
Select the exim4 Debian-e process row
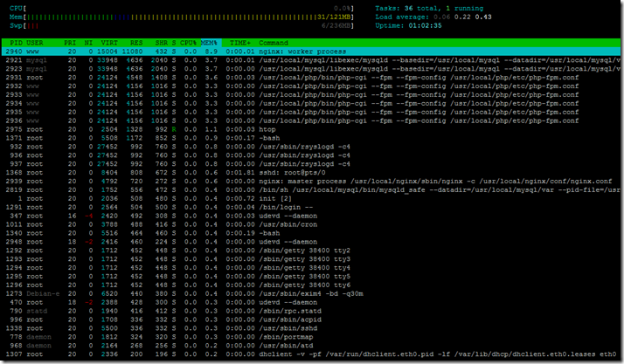click(x=311, y=293)
